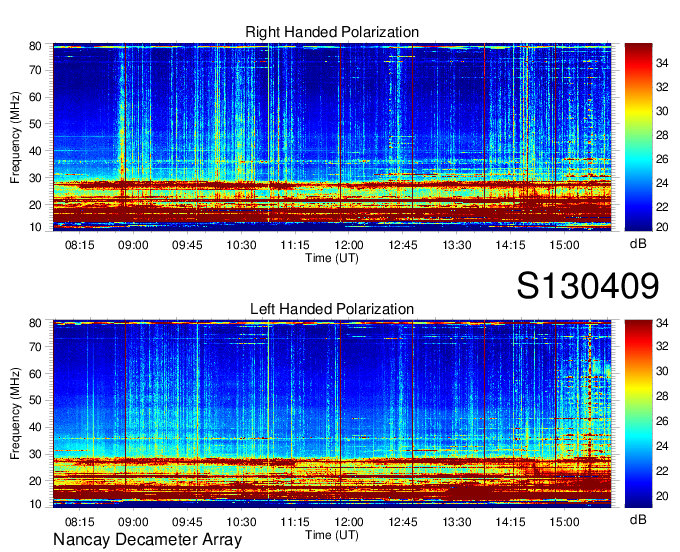Click the 26 dB value on Left Handed colorbar

[x=662, y=421]
